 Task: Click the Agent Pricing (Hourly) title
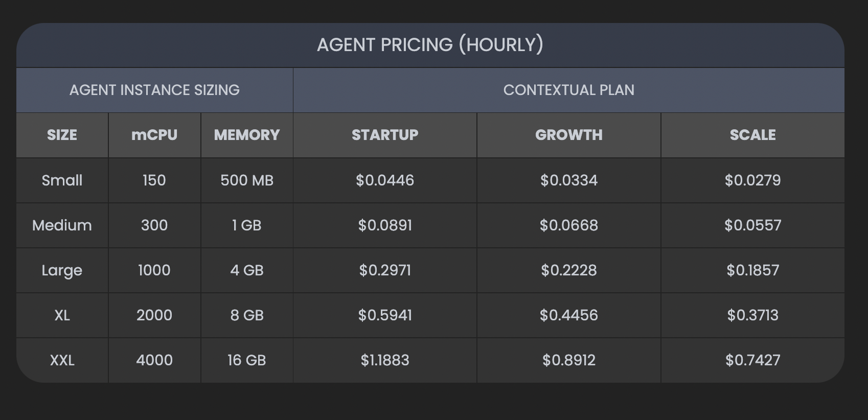(430, 45)
